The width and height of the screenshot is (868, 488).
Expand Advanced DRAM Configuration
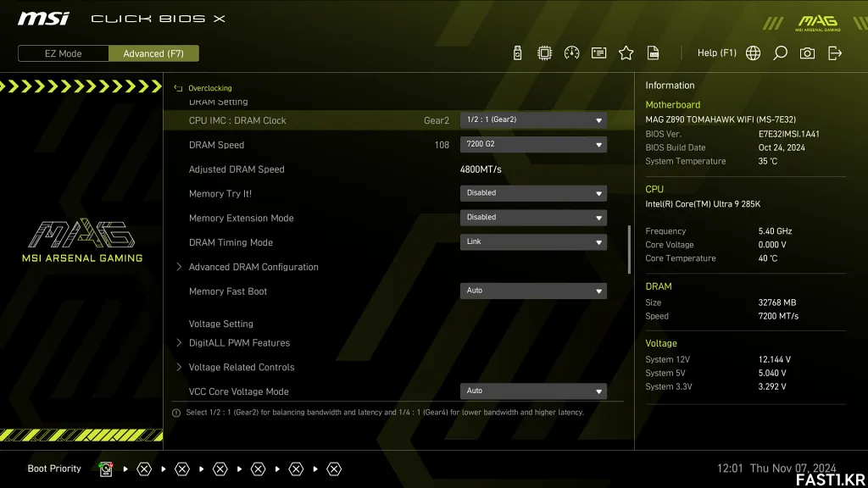[x=253, y=267]
